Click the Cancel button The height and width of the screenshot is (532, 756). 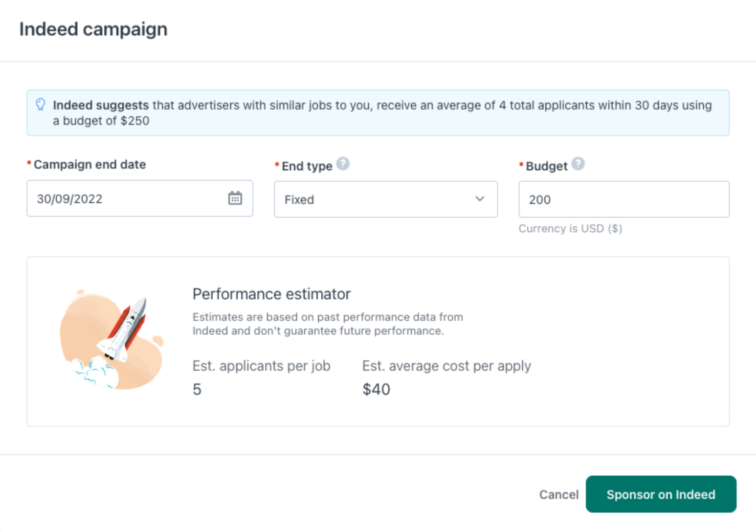[558, 494]
